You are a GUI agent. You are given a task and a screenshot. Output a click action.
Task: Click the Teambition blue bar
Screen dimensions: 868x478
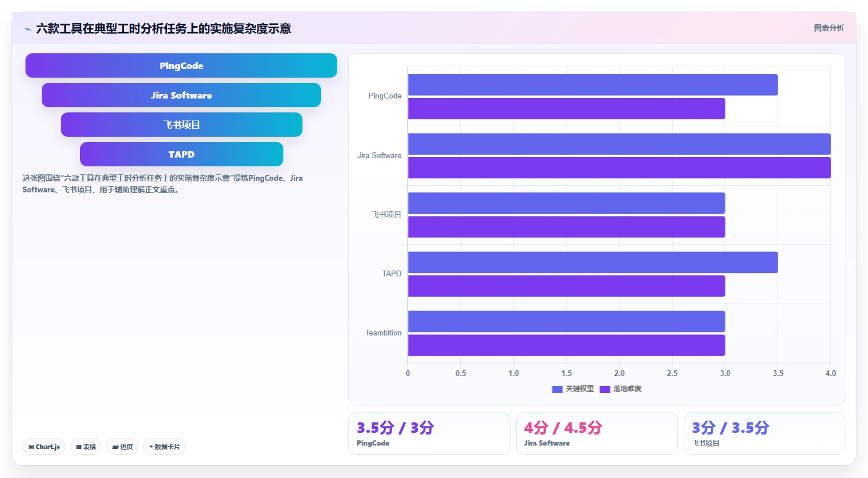pos(567,322)
